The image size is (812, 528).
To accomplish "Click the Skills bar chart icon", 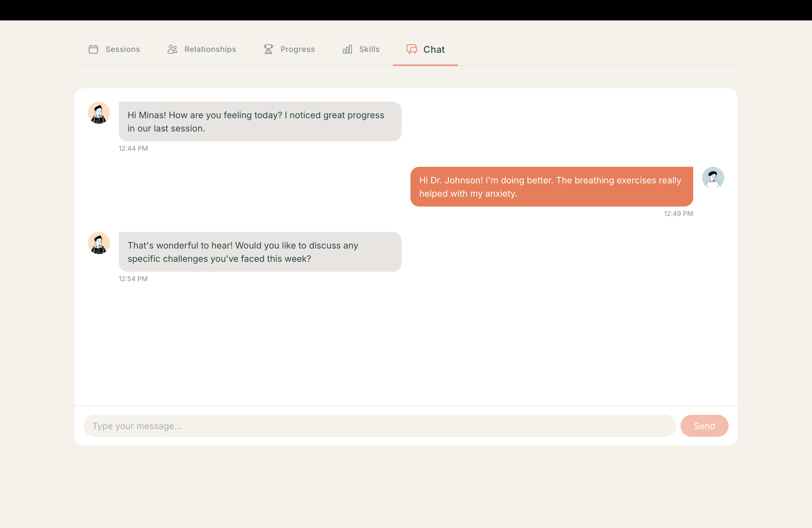I will point(347,49).
